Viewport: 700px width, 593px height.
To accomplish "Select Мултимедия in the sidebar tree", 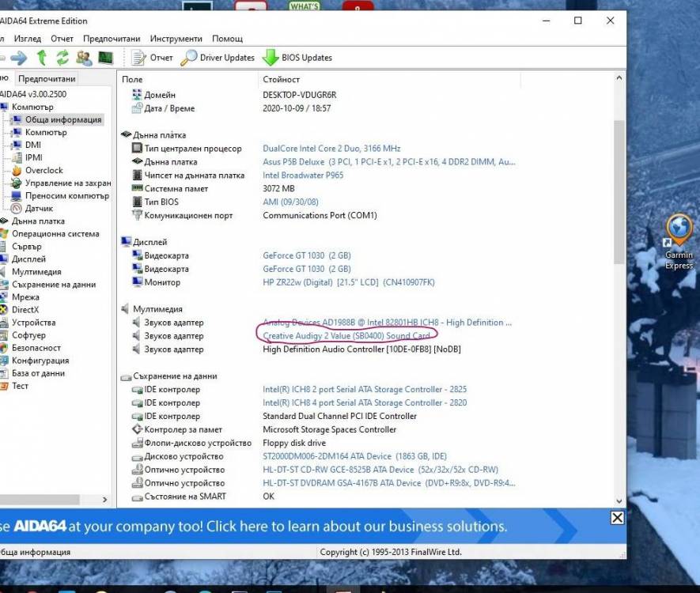I will tap(36, 272).
